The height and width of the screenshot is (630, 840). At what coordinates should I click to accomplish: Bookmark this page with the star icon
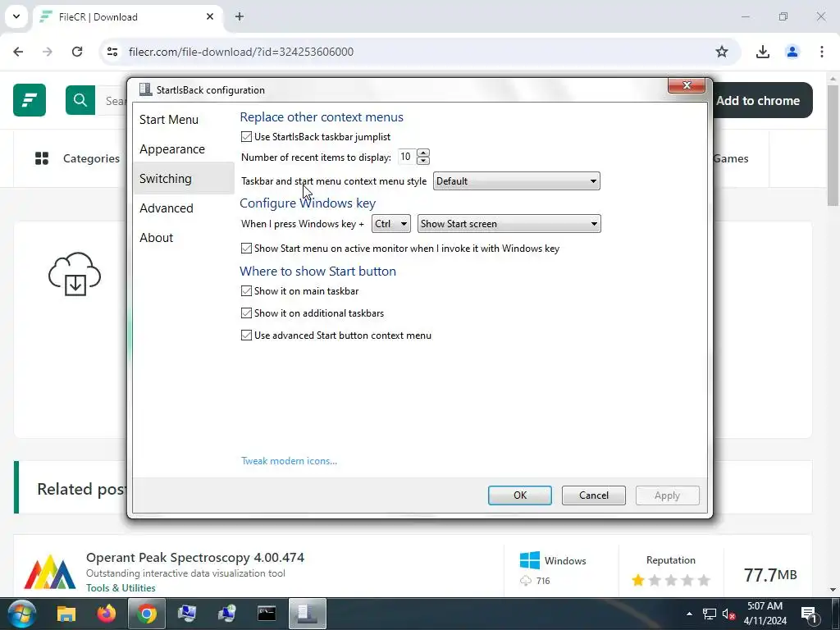coord(722,52)
